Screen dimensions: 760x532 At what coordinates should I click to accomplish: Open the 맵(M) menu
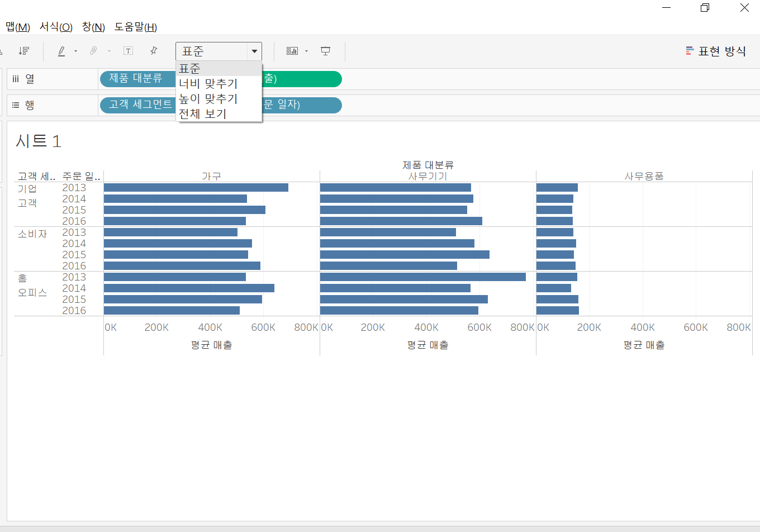[17, 27]
